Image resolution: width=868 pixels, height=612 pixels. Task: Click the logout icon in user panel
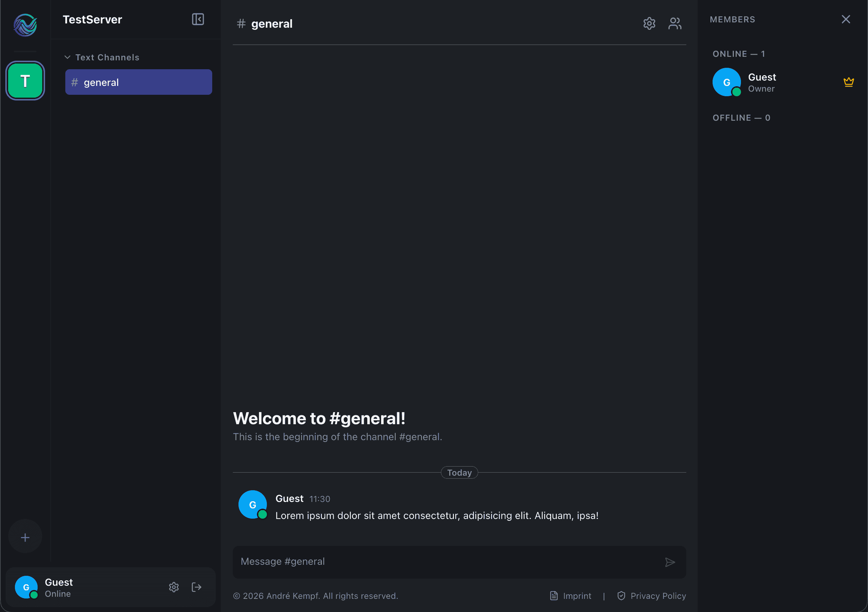[x=196, y=587]
